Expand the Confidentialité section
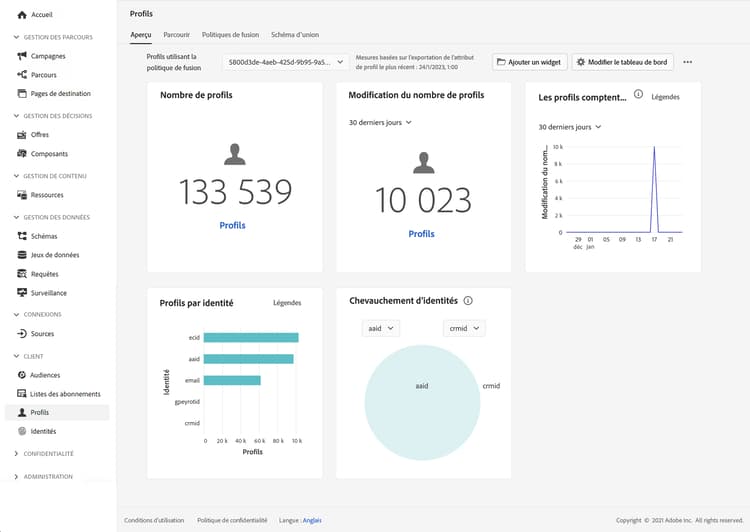This screenshot has width=750, height=532. click(x=16, y=453)
